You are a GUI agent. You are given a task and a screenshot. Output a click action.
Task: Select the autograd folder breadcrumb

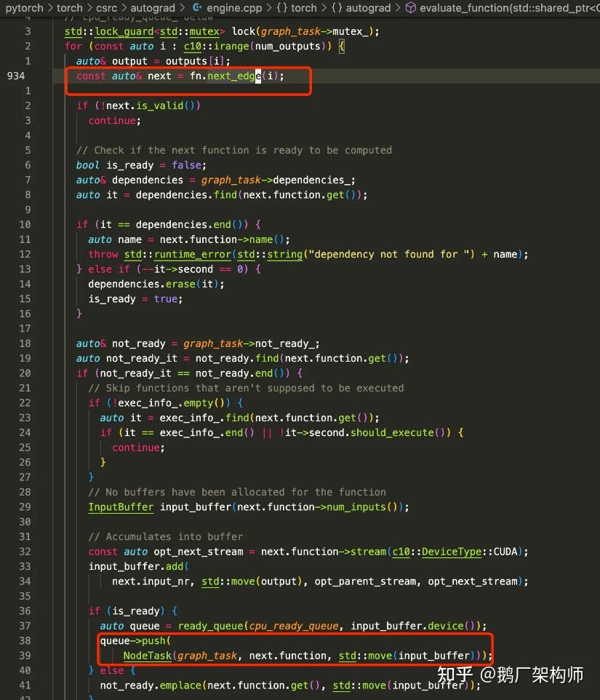coord(153,7)
